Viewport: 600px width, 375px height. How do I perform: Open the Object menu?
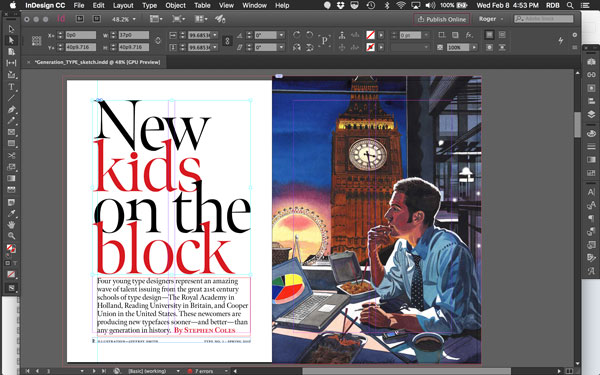coord(175,5)
